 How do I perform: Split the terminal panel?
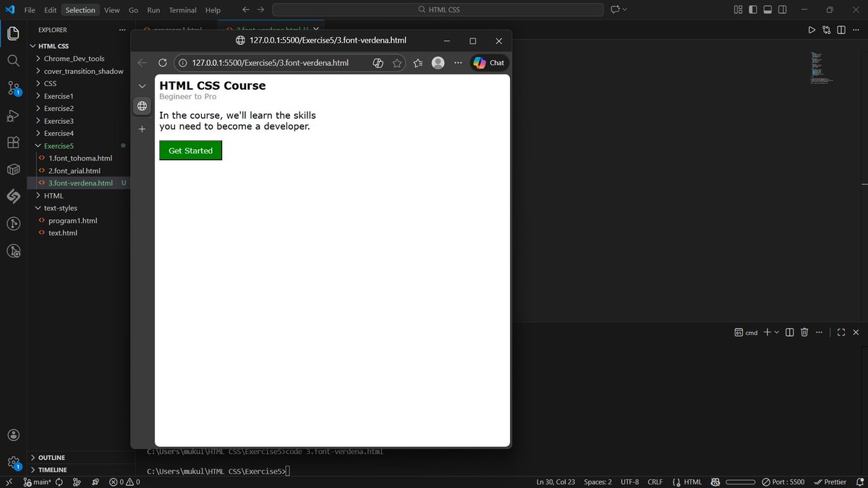790,332
